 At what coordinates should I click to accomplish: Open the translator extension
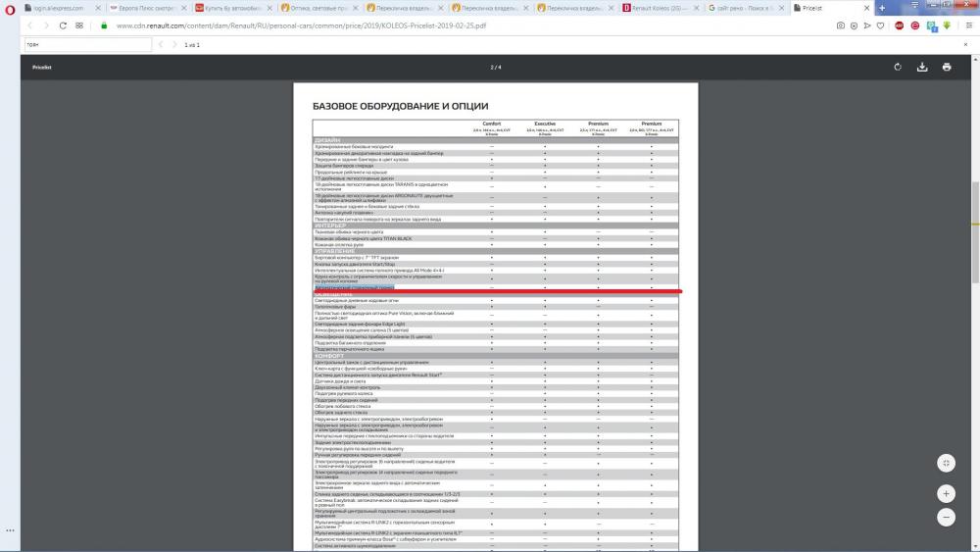931,25
